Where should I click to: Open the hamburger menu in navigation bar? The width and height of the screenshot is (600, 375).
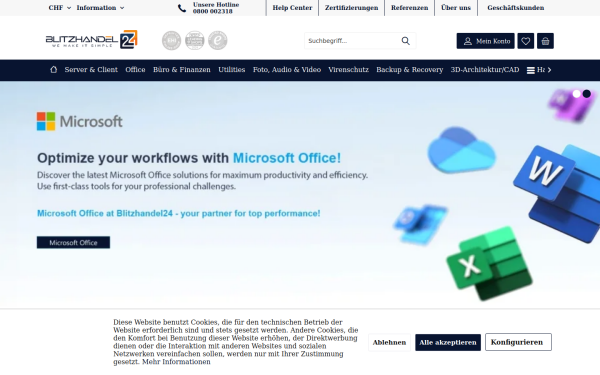click(531, 70)
